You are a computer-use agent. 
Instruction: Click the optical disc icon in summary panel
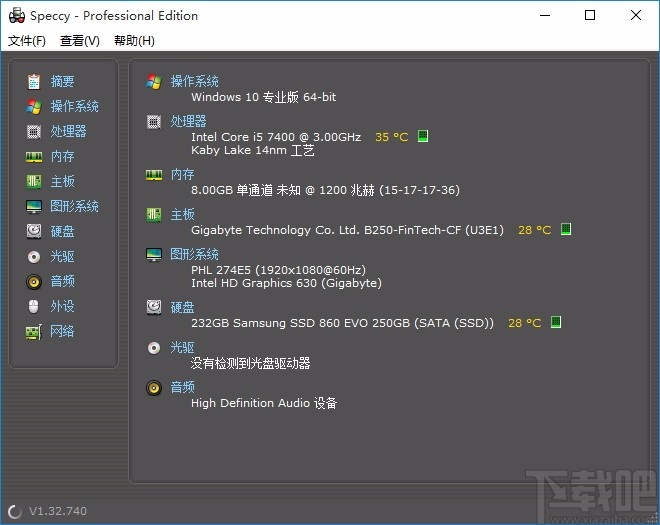154,348
